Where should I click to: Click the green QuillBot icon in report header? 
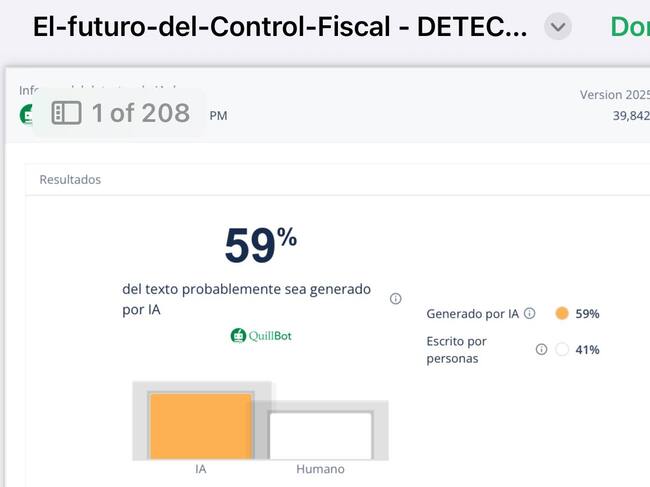tap(27, 114)
